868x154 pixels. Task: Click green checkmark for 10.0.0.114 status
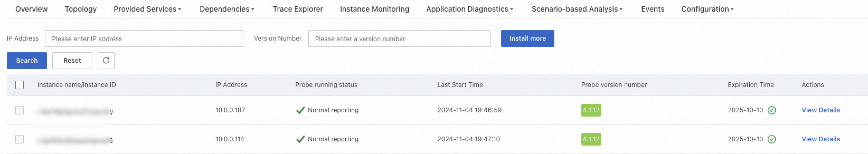point(300,139)
